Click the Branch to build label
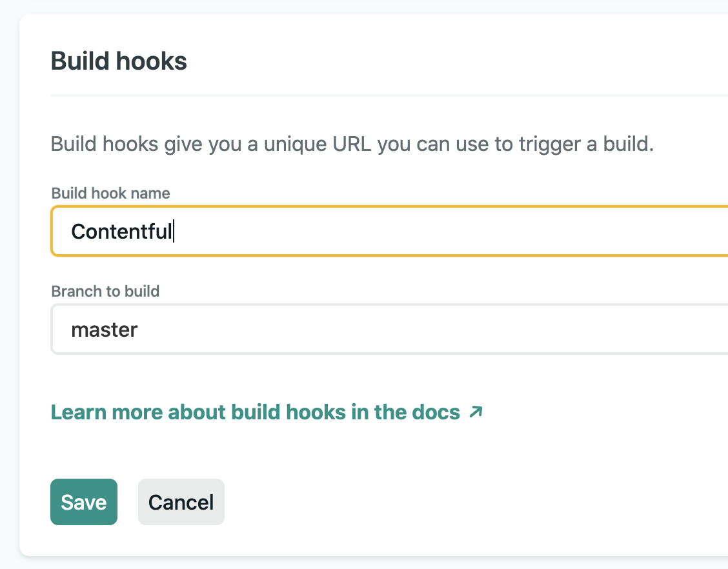Screen dimensions: 728x569 (x=105, y=291)
